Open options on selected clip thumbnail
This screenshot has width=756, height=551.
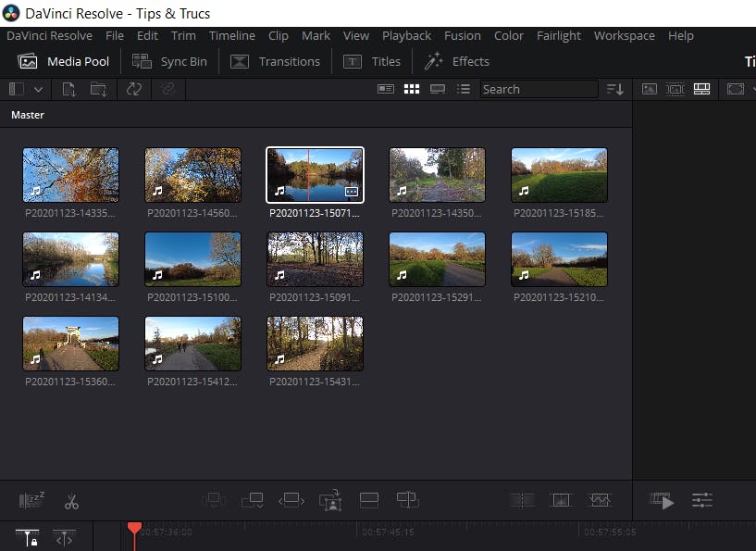351,192
